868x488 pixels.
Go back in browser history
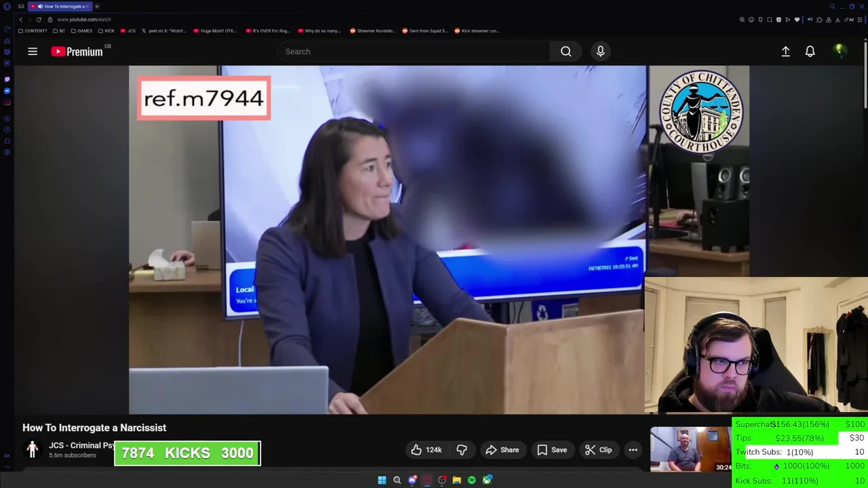(20, 20)
